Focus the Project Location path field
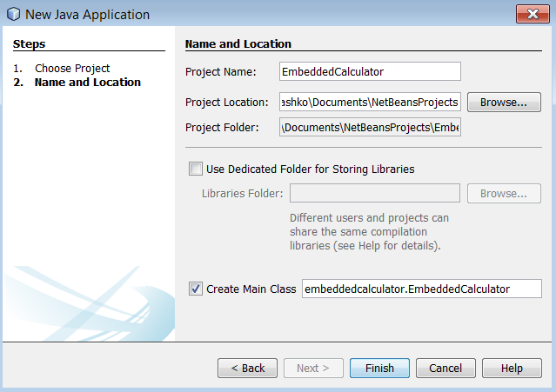Viewport: 556px width, 392px height. click(370, 102)
